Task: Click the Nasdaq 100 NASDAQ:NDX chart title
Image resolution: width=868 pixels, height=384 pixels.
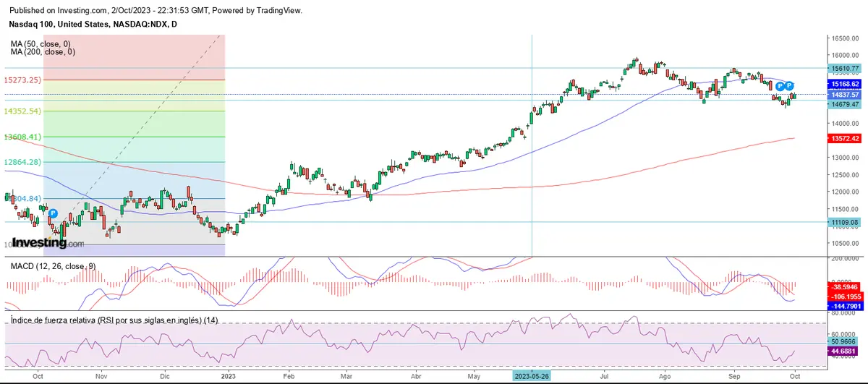Action: (94, 24)
